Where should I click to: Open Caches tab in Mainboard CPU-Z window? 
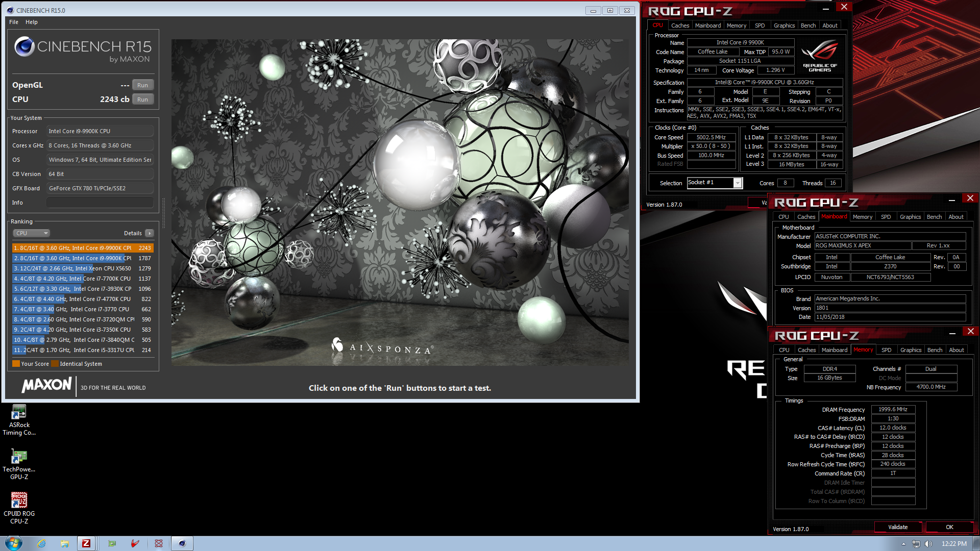pyautogui.click(x=806, y=217)
